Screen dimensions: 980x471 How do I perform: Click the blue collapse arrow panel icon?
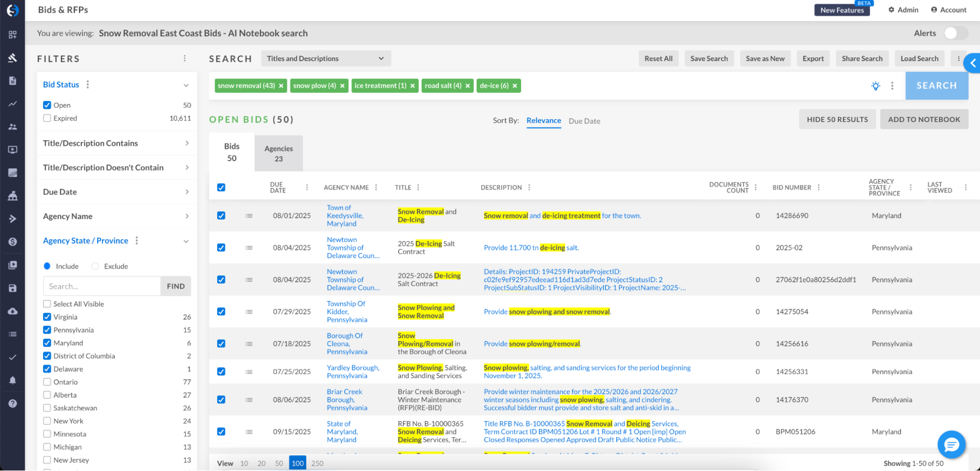pos(973,63)
